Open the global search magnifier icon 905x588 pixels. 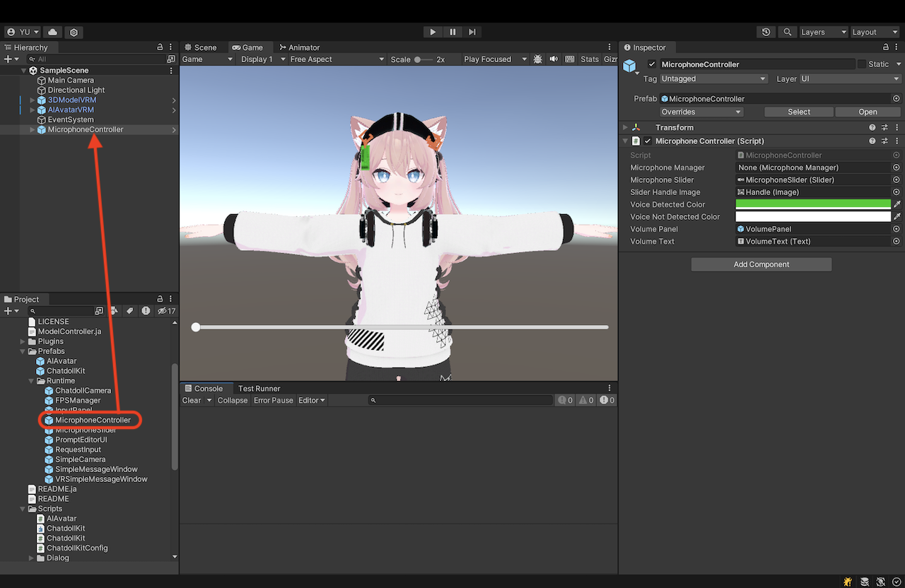[787, 32]
